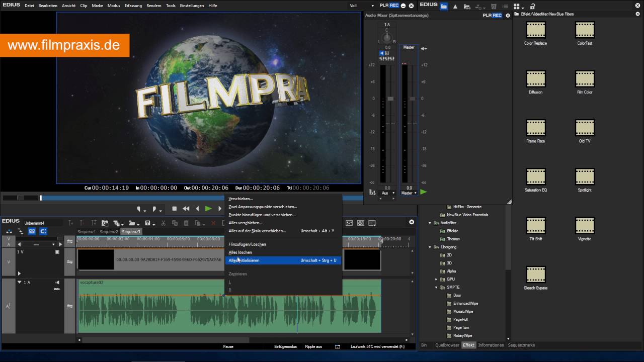
Task: Mute audio track 1 A speaker icon
Action: [57, 283]
